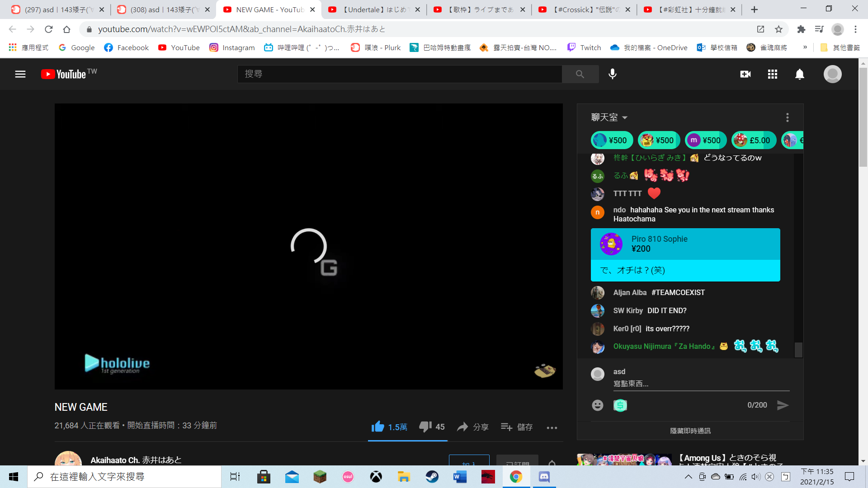Open the Among Us recommended video thumbnail
868x488 pixels.
[x=624, y=460]
